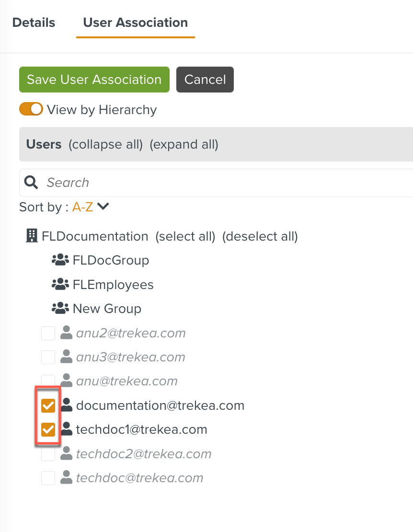Switch to the Details tab
413x532 pixels.
34,23
